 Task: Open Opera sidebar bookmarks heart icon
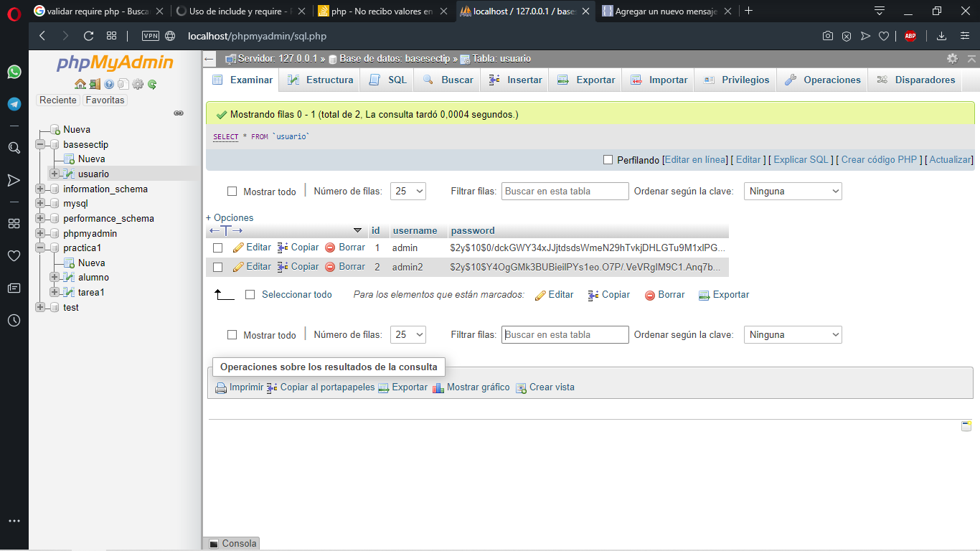tap(14, 256)
